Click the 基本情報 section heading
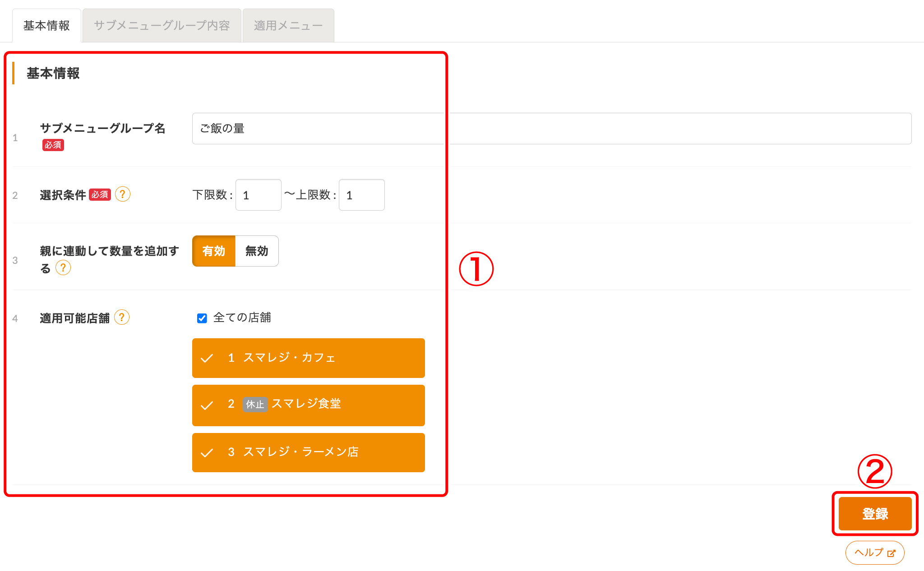The width and height of the screenshot is (924, 571). coord(53,73)
